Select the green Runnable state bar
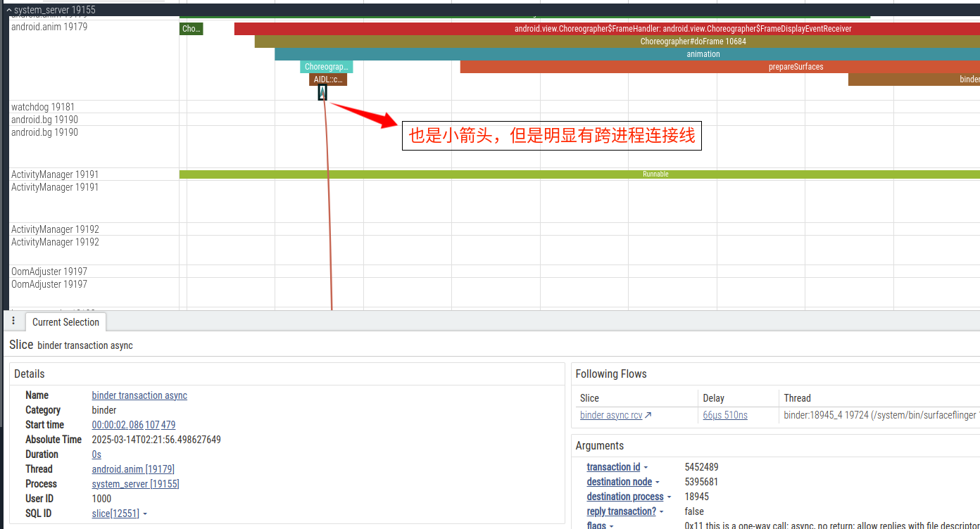Screen dimensions: 980x529 click(x=579, y=174)
